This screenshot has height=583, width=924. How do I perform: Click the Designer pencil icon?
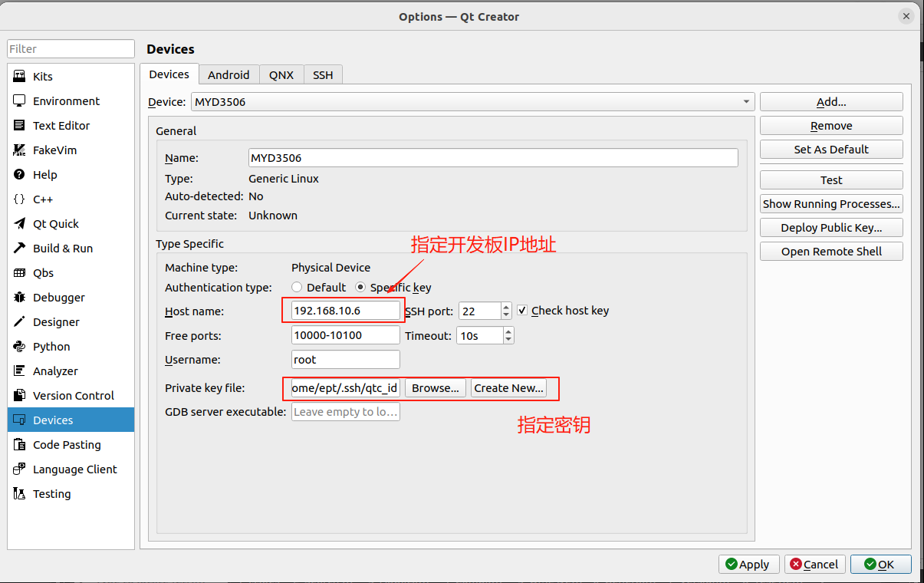pyautogui.click(x=19, y=322)
